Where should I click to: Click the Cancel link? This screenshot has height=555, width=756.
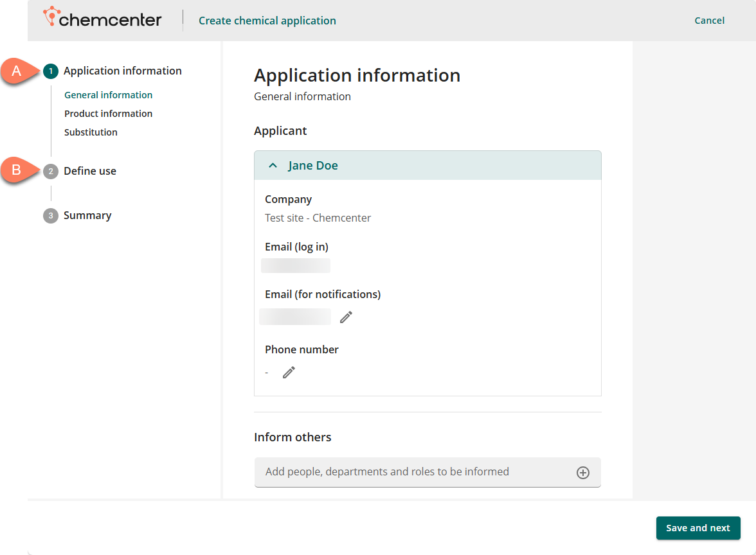pyautogui.click(x=709, y=21)
